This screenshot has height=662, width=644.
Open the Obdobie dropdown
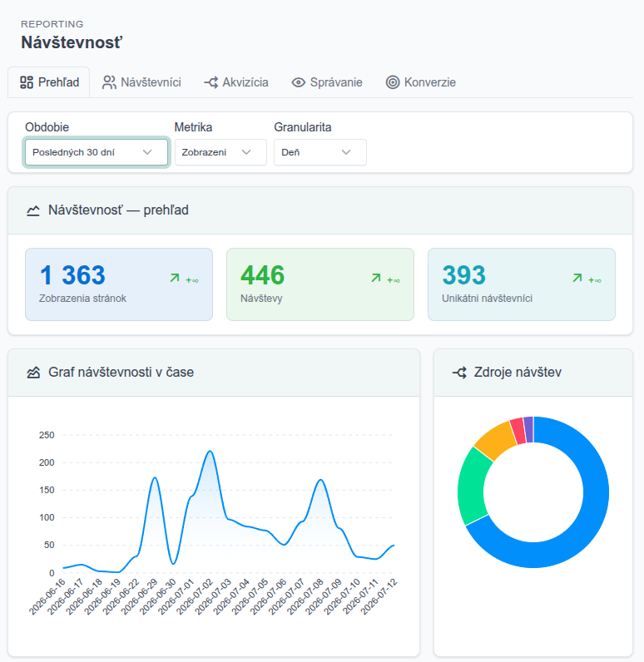click(x=97, y=152)
